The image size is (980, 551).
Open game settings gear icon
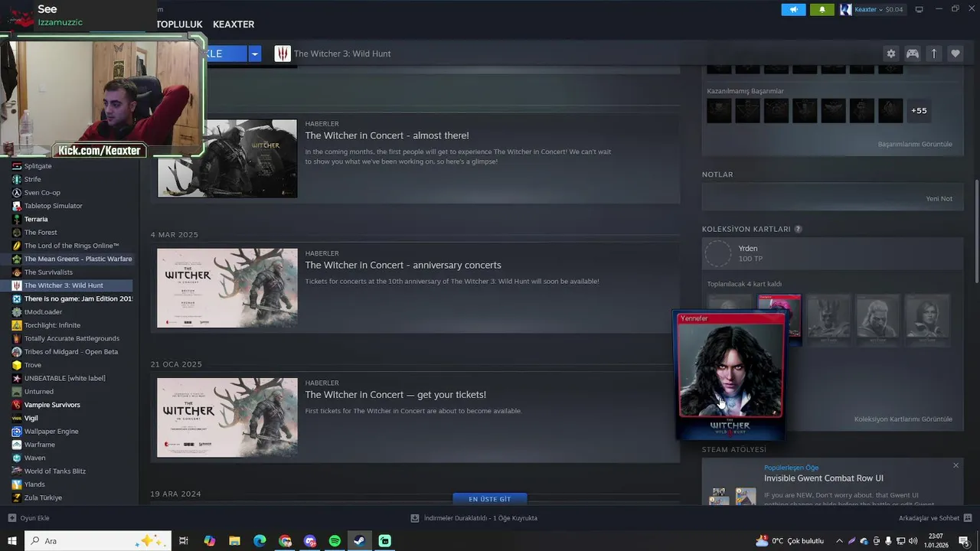click(890, 54)
